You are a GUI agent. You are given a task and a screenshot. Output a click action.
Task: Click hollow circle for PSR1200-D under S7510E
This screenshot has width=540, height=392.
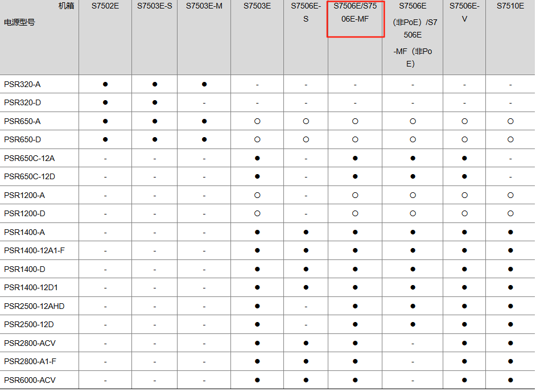point(510,213)
